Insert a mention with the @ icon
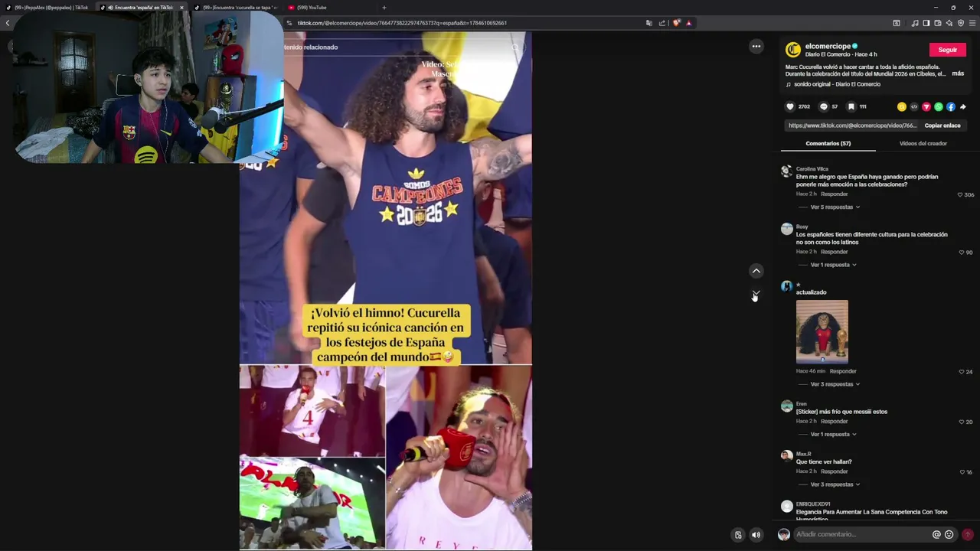Screen dimensions: 980x551 pyautogui.click(x=936, y=535)
